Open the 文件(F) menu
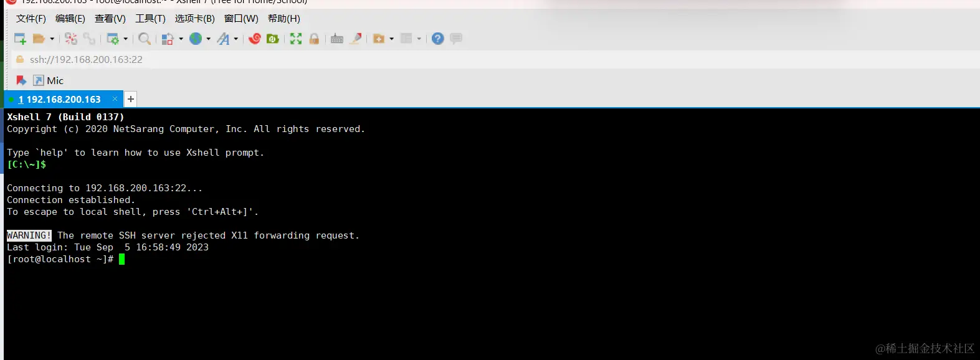Viewport: 980px width, 360px height. pyautogui.click(x=31, y=19)
